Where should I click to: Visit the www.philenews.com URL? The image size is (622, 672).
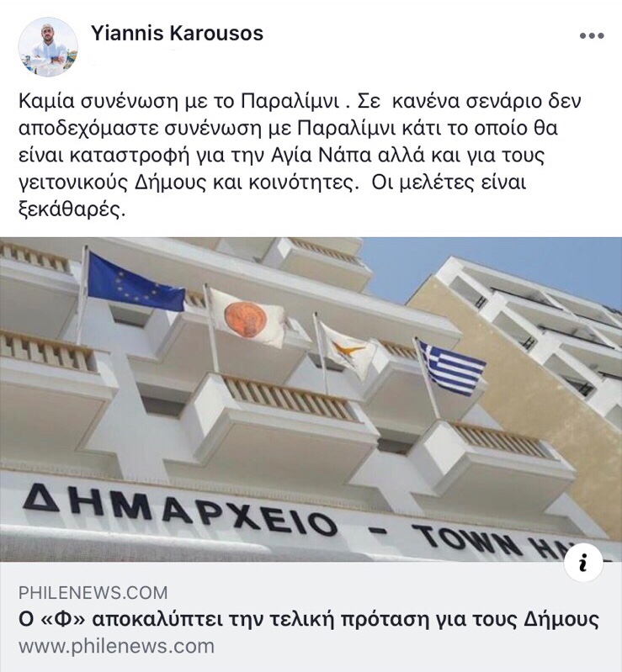(116, 646)
